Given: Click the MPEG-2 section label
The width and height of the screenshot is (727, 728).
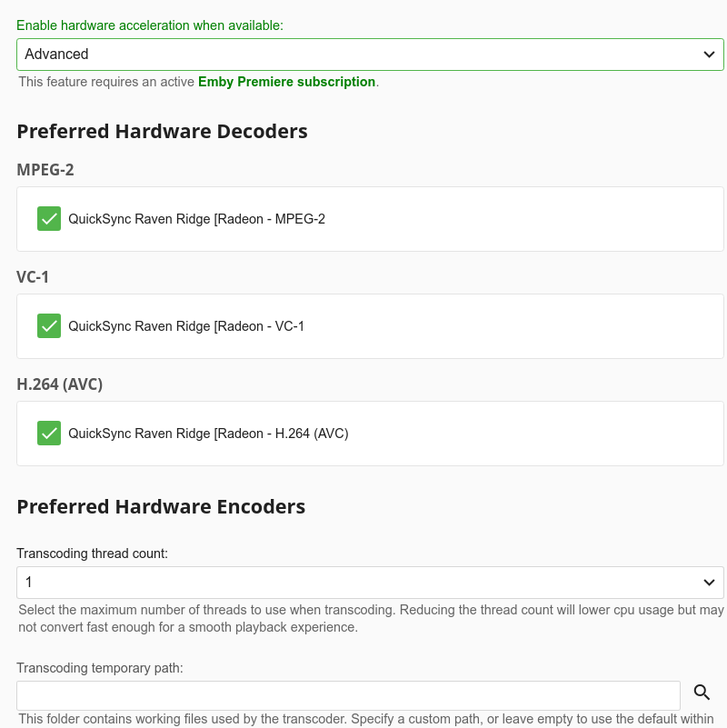Looking at the screenshot, I should (x=45, y=170).
